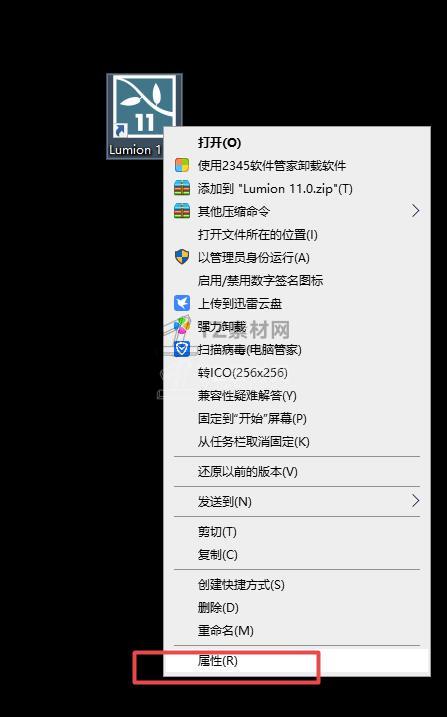Expand the 其他压缩命令 submenu arrow

pos(415,211)
